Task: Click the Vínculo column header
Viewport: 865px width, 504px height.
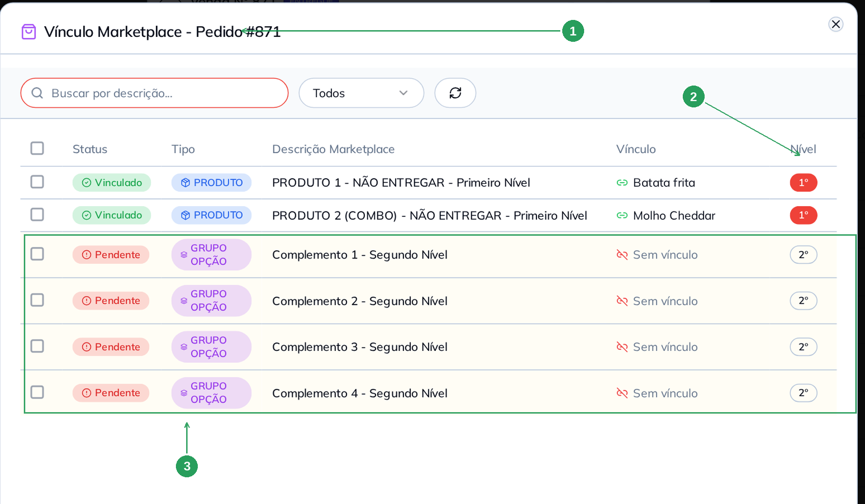Action: coord(636,149)
